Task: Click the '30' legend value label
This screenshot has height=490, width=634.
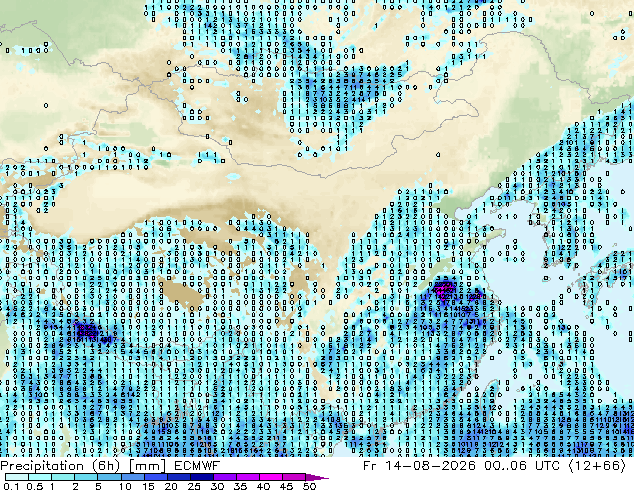Action: tap(217, 486)
